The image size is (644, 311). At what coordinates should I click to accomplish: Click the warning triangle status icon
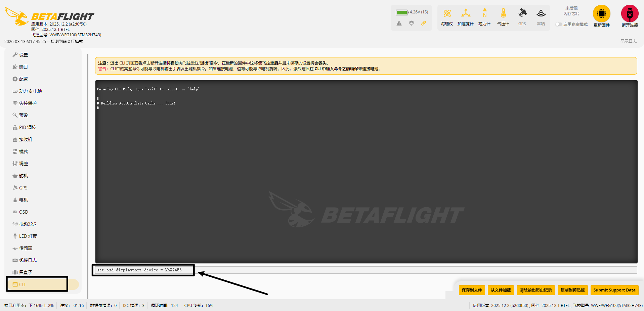(399, 23)
